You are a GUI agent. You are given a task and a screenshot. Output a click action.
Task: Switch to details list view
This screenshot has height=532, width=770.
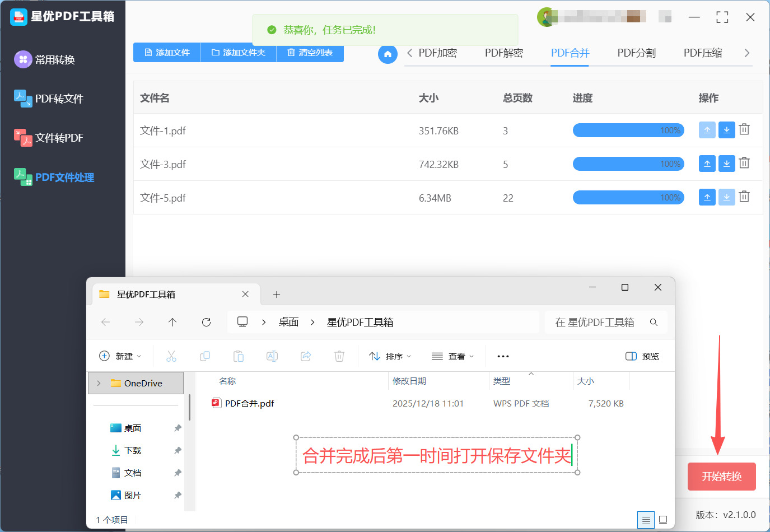click(x=646, y=520)
